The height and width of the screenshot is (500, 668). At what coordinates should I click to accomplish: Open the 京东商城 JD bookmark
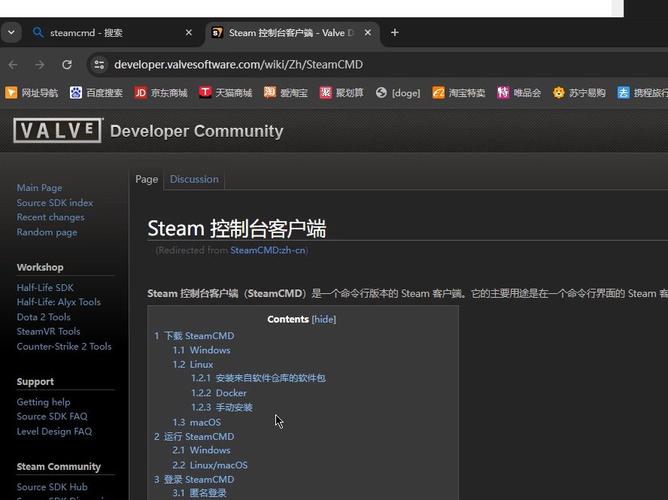pyautogui.click(x=161, y=92)
